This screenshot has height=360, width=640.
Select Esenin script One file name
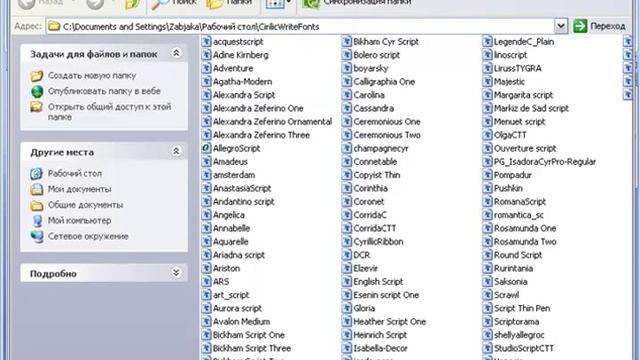coord(386,295)
